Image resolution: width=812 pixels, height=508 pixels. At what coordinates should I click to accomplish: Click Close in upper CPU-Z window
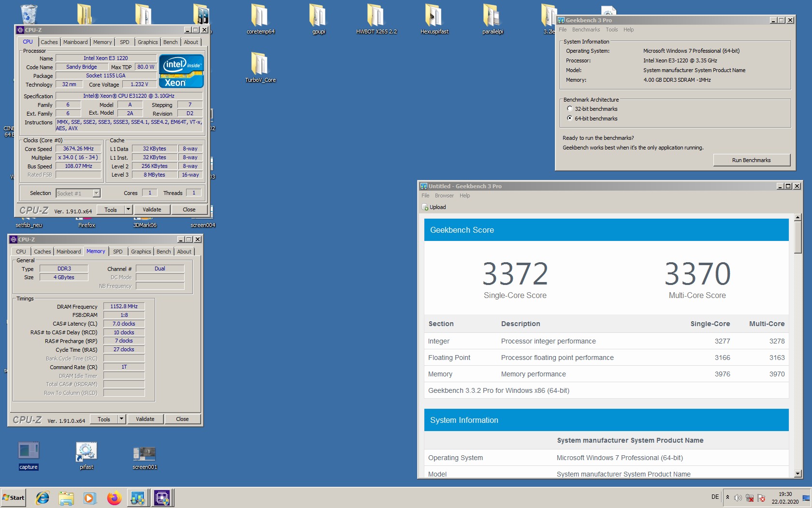coord(189,209)
